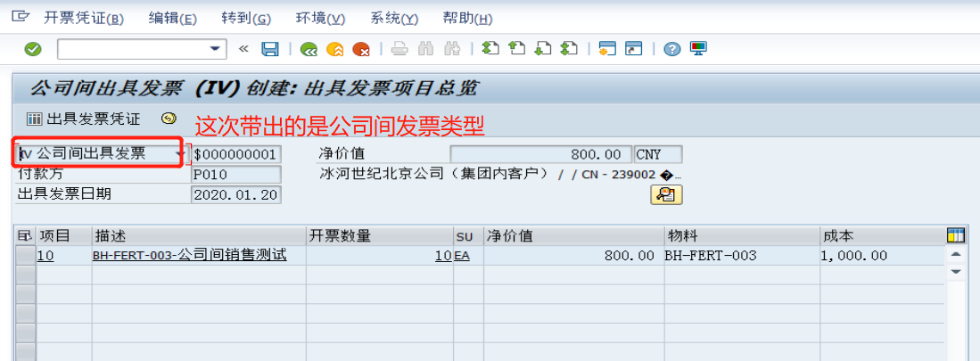Open the Help question-mark icon
This screenshot has height=361, width=980.
(671, 49)
